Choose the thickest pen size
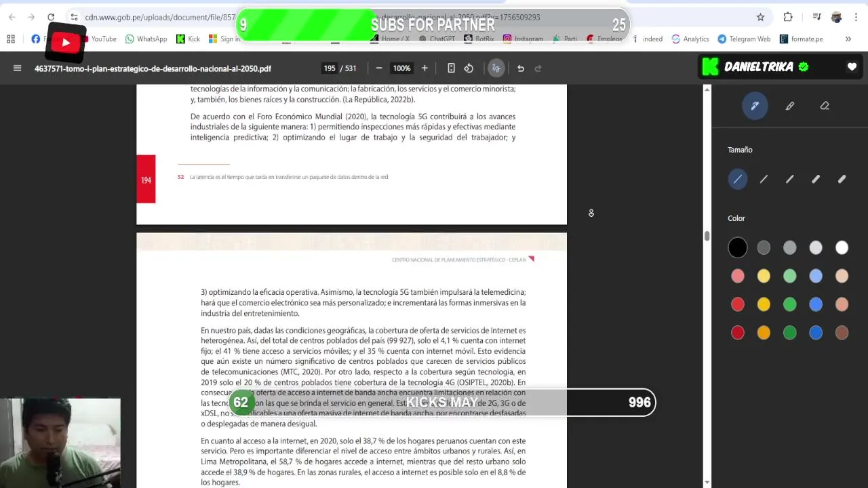The height and width of the screenshot is (488, 868). coord(842,179)
